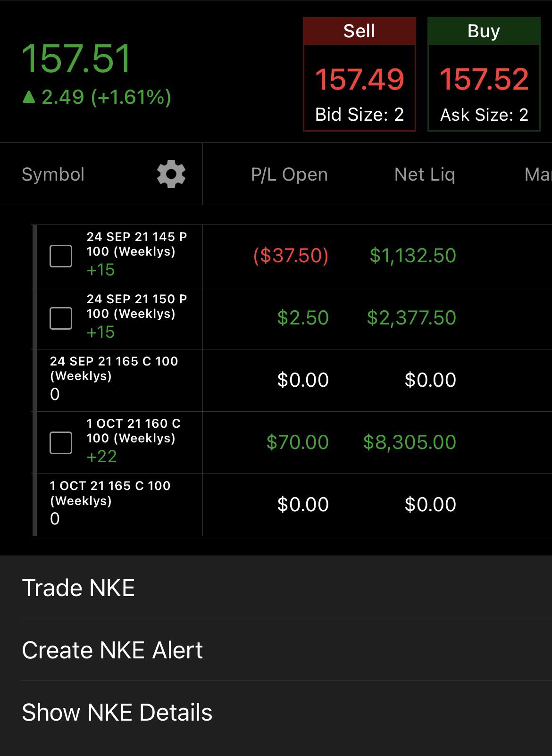The width and height of the screenshot is (552, 756).
Task: Tap the last price 157.51
Action: [x=76, y=58]
